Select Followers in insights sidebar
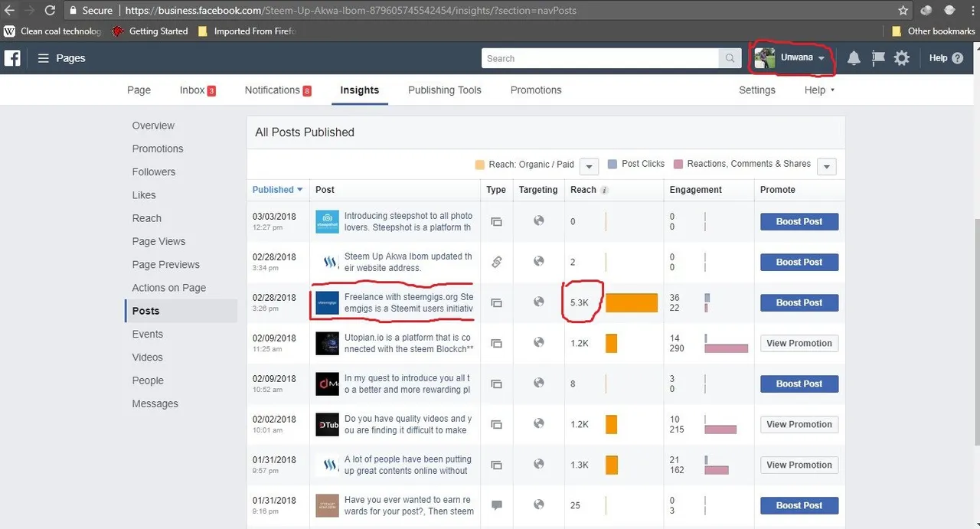This screenshot has width=980, height=529. (154, 172)
